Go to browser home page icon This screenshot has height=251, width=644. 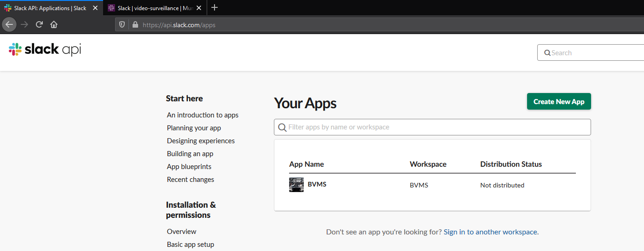pos(54,25)
